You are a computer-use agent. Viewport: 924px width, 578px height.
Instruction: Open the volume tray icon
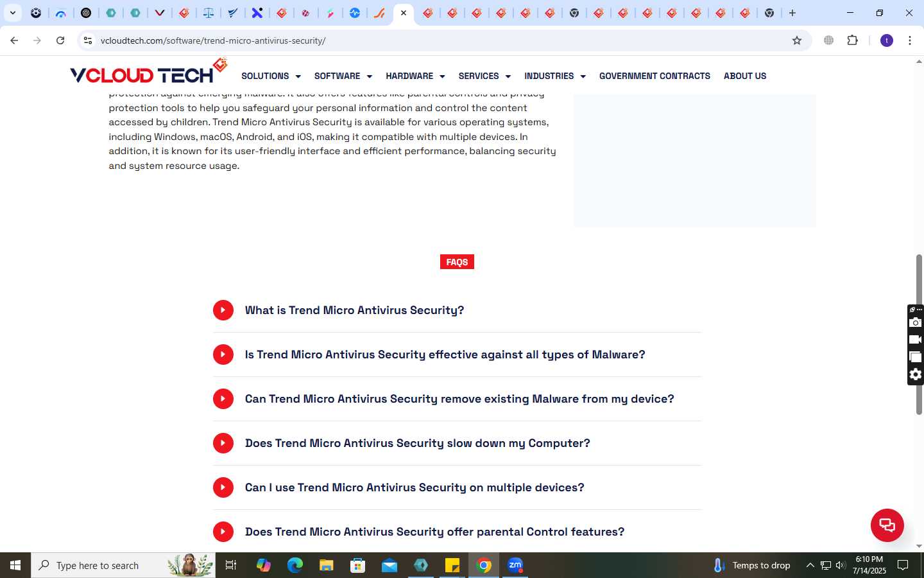(x=841, y=565)
